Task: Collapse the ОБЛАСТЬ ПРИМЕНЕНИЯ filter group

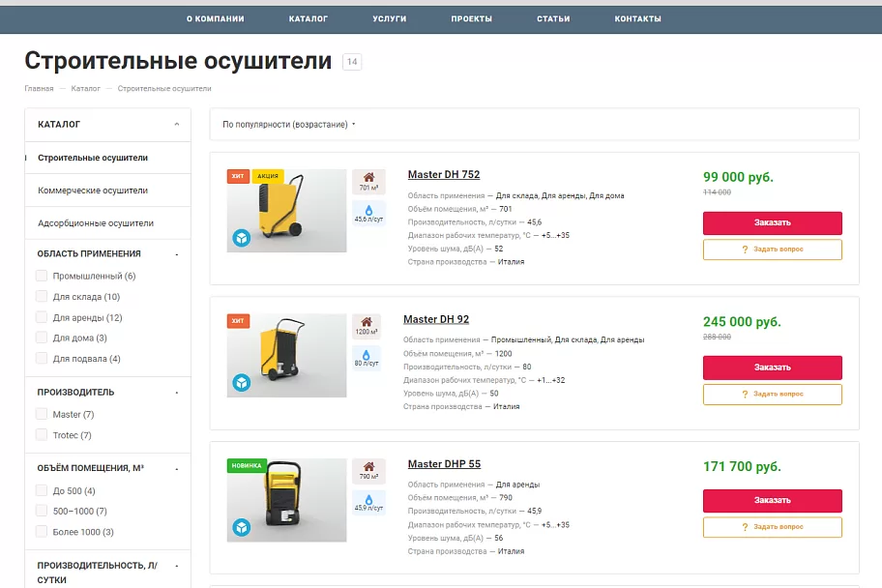Action: click(177, 254)
